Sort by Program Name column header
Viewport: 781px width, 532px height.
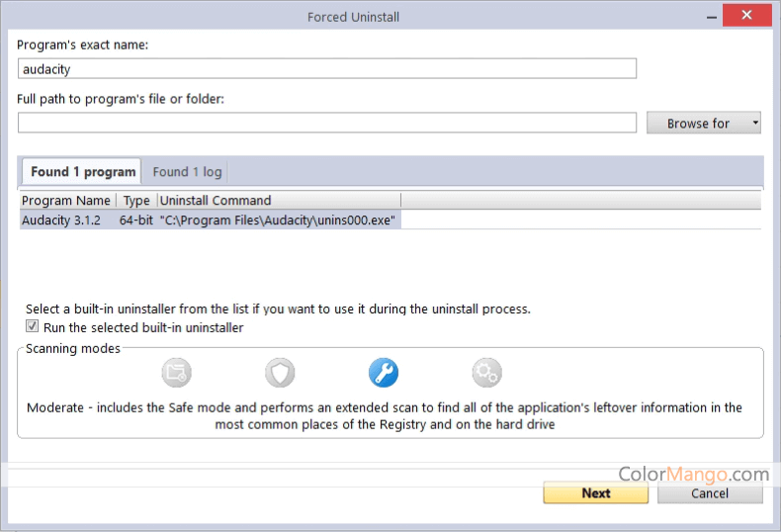point(67,201)
